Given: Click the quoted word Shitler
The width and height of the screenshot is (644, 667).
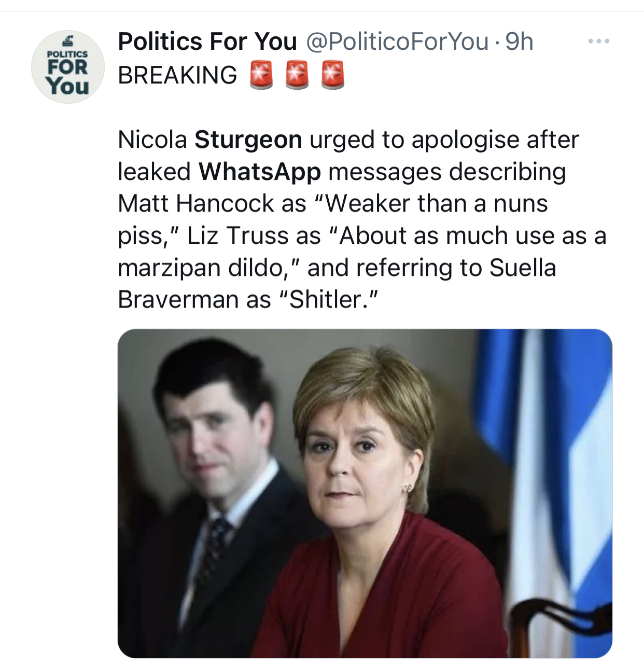Looking at the screenshot, I should [x=327, y=299].
